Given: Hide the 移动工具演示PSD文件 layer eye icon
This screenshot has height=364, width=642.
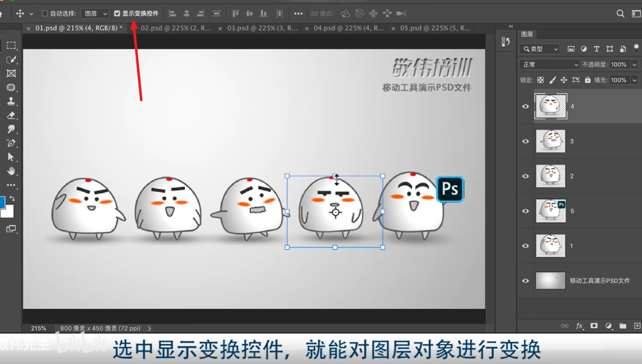Looking at the screenshot, I should (x=526, y=281).
